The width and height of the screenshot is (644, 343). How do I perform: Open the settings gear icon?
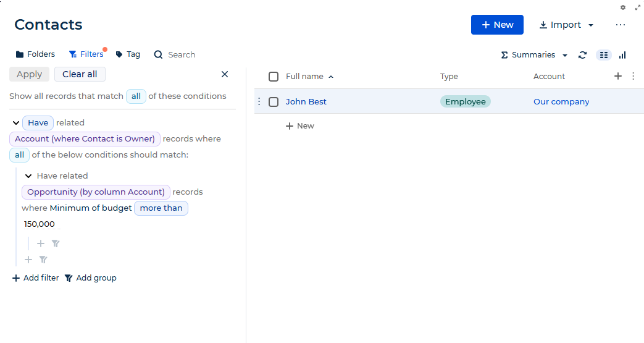pyautogui.click(x=623, y=7)
